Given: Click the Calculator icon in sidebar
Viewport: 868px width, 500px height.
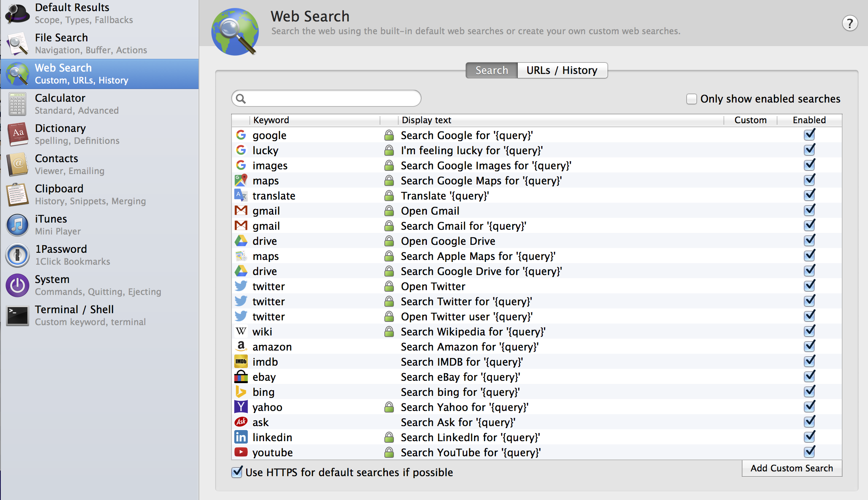Looking at the screenshot, I should click(x=17, y=104).
